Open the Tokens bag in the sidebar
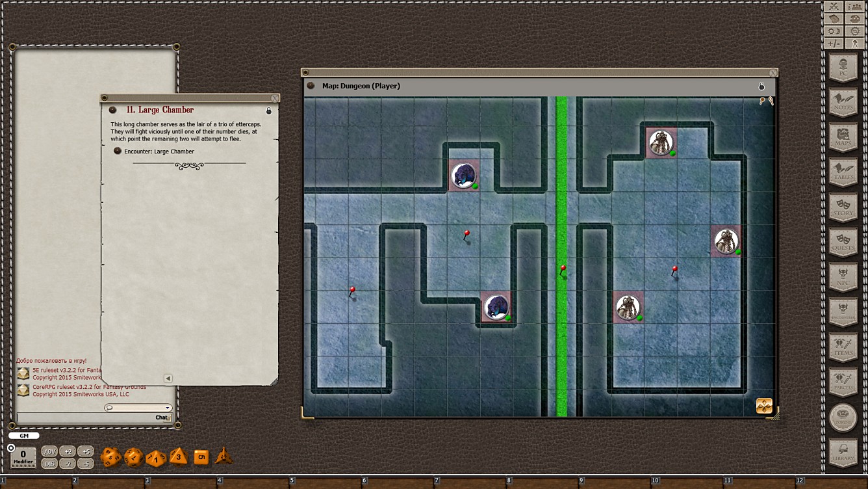 [x=843, y=415]
